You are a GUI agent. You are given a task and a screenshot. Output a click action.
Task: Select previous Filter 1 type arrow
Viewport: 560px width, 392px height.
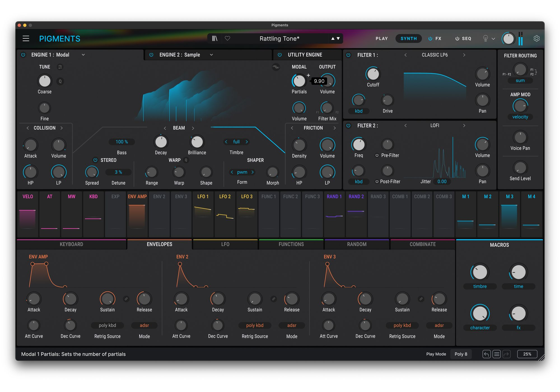click(x=405, y=55)
